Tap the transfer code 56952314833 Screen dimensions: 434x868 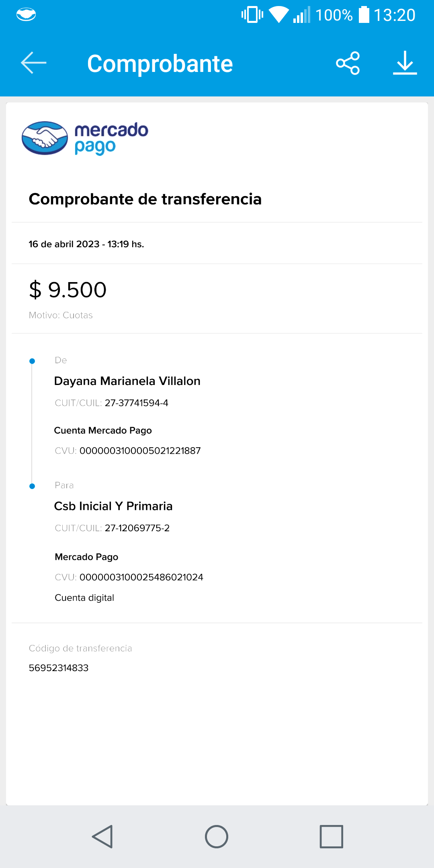point(59,668)
